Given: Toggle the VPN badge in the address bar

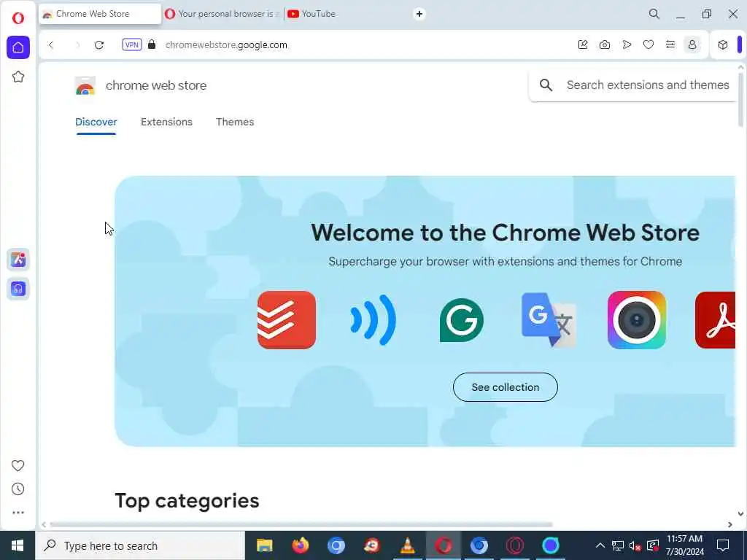Looking at the screenshot, I should tap(132, 44).
